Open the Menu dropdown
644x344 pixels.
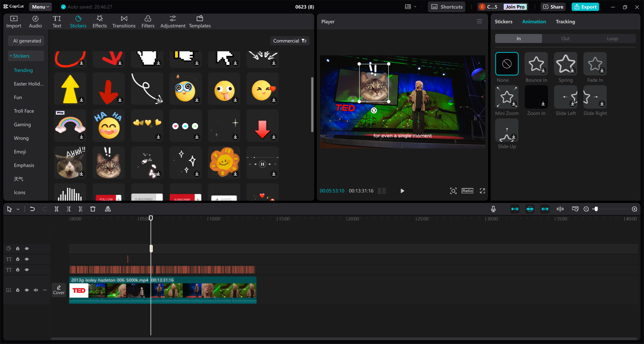coord(40,7)
